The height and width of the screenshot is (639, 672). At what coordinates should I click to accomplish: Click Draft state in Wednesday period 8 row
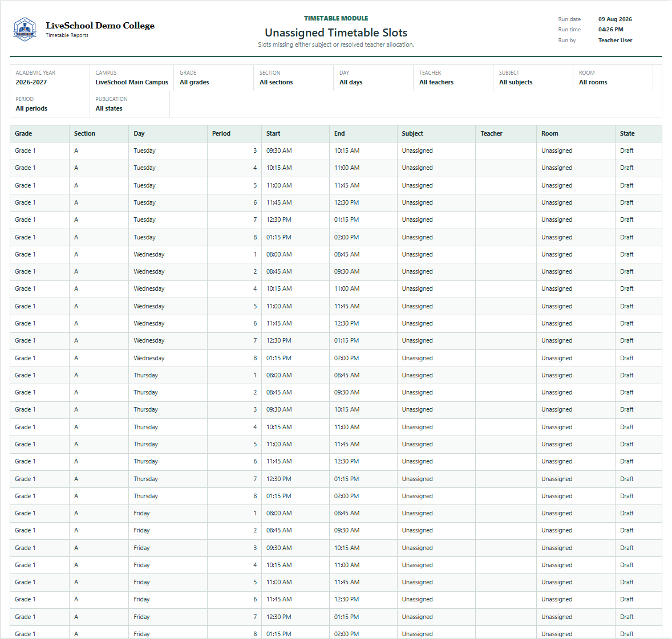tap(626, 358)
